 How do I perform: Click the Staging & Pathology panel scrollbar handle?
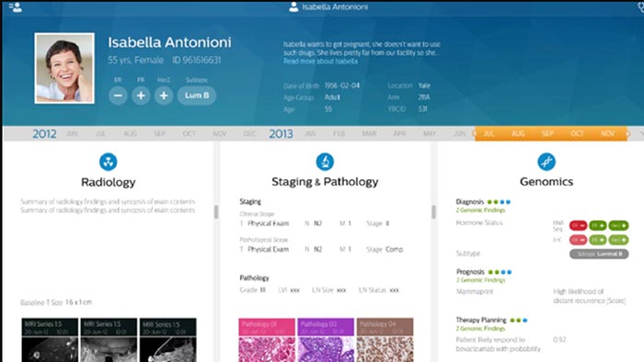[x=433, y=212]
